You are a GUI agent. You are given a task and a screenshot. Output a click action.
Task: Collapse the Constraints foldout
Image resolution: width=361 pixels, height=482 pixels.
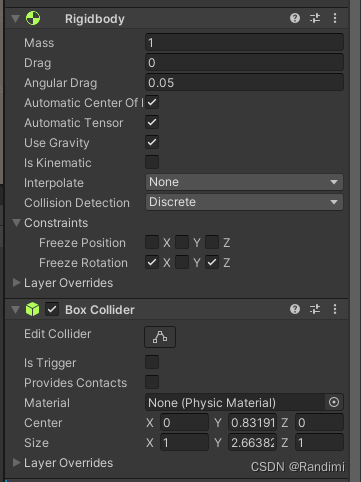pyautogui.click(x=16, y=222)
